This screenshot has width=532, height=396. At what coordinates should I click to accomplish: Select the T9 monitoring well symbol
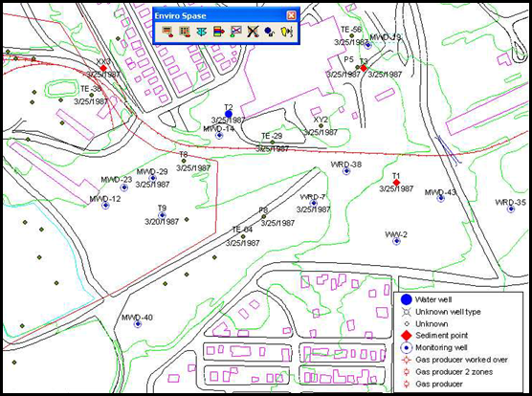(x=162, y=215)
